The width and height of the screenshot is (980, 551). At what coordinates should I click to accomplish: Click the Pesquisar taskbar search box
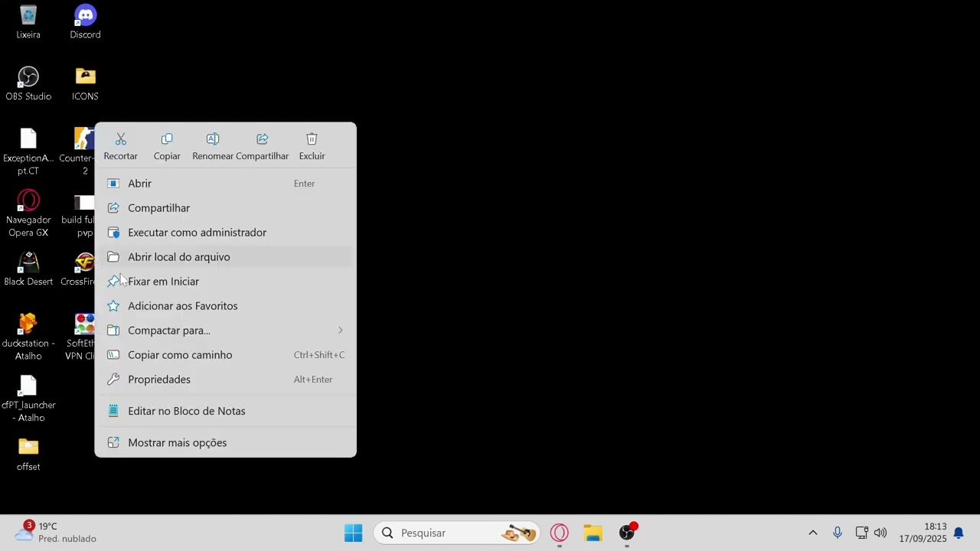click(456, 533)
